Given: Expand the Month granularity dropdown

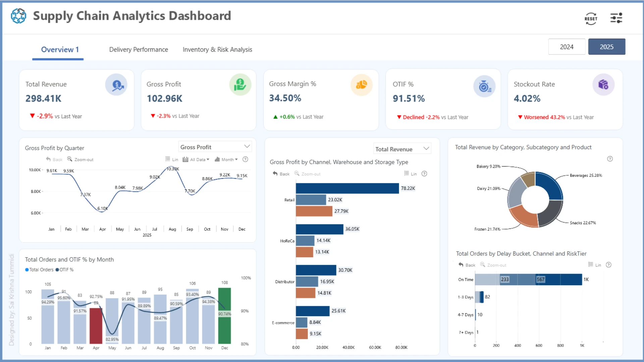Looking at the screenshot, I should tap(226, 160).
